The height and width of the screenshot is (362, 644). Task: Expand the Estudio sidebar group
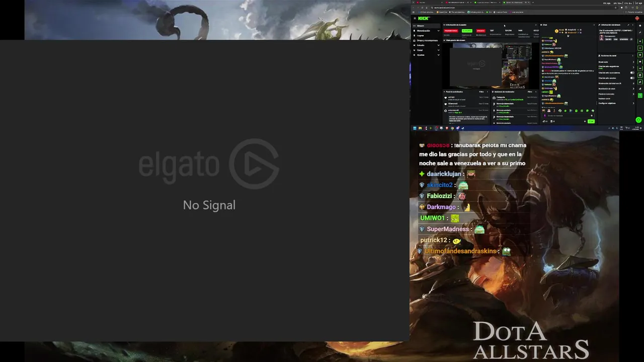pyautogui.click(x=426, y=45)
